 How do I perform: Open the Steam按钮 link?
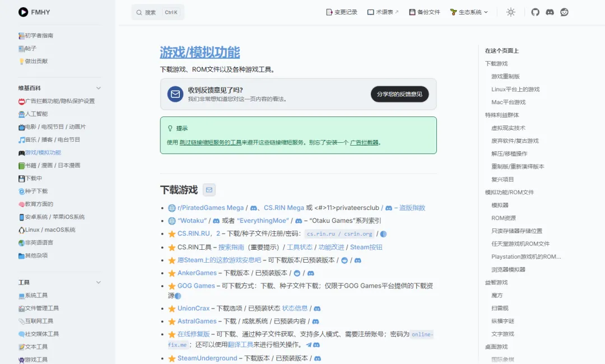pos(366,247)
